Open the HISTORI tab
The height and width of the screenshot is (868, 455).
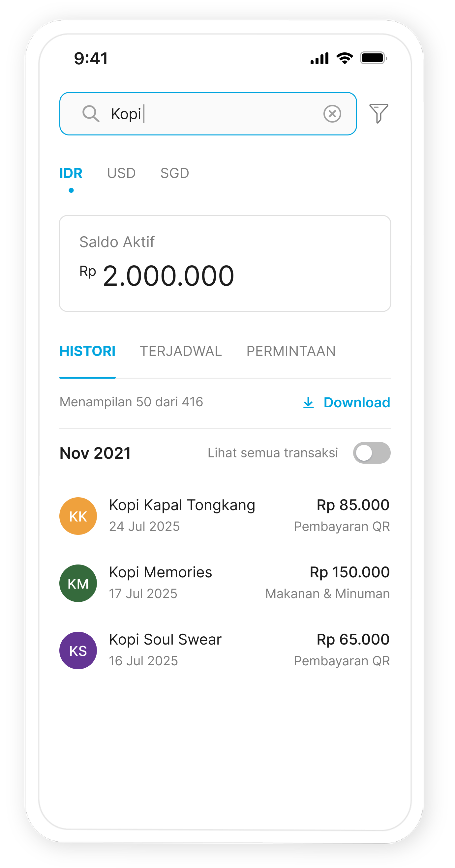coord(87,351)
